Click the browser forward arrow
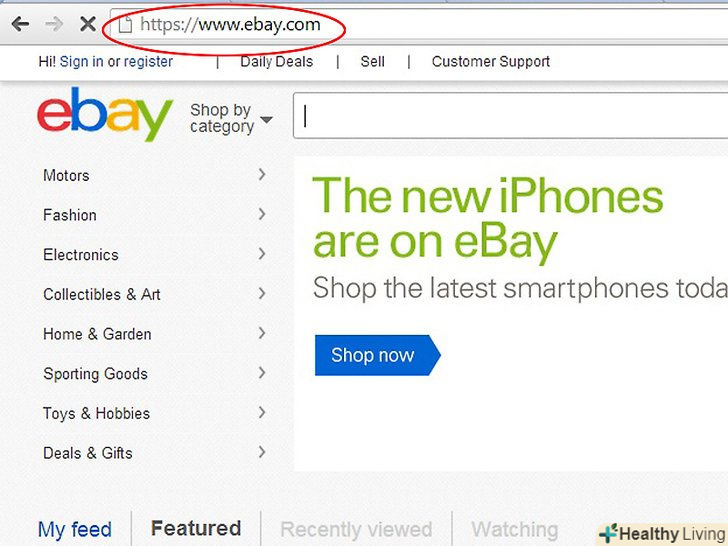 coord(54,24)
